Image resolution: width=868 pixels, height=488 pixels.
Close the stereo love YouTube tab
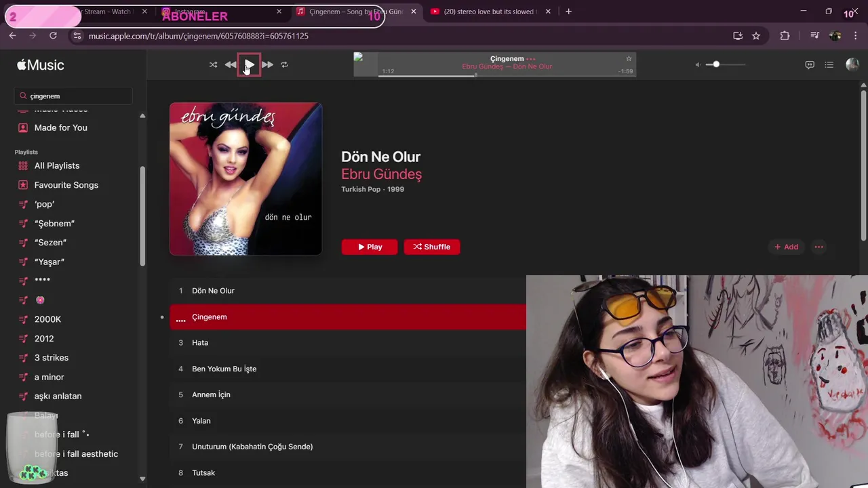point(548,12)
